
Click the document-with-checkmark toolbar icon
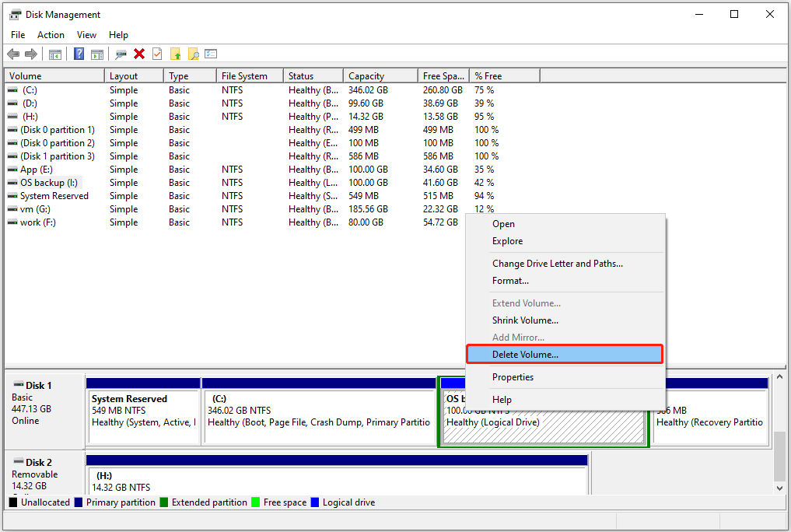point(157,54)
